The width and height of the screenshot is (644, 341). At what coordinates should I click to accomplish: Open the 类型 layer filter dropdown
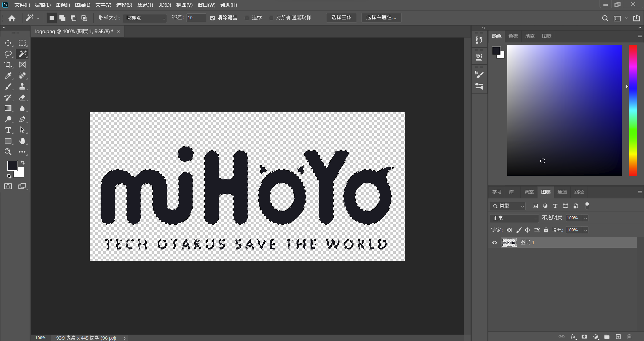[507, 206]
